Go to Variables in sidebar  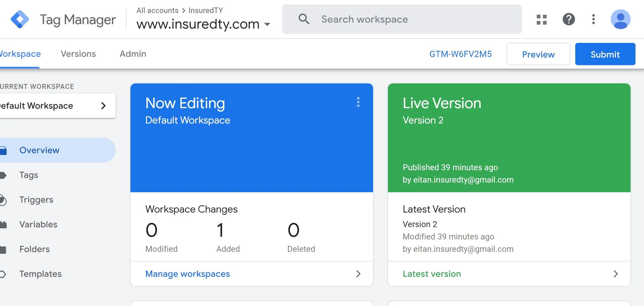pyautogui.click(x=38, y=224)
